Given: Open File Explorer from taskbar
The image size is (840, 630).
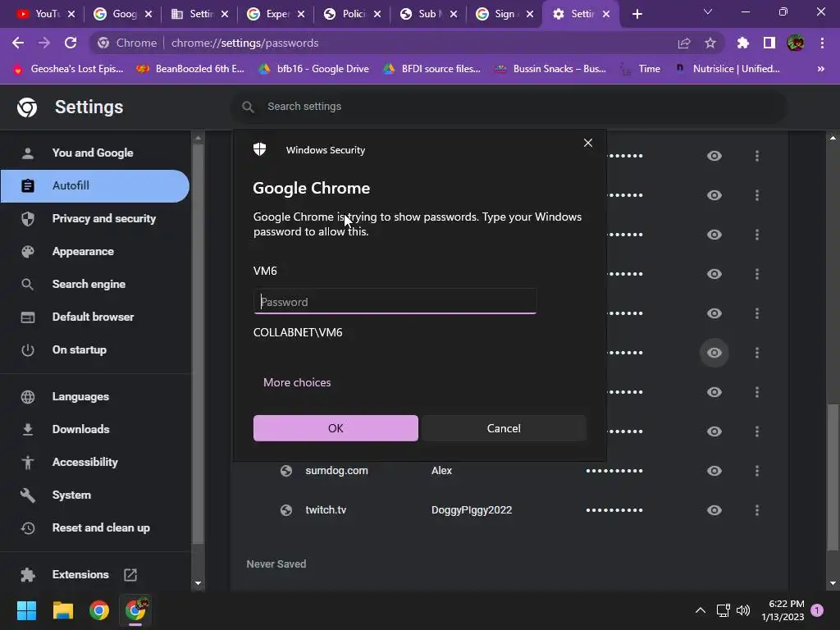Looking at the screenshot, I should [62, 610].
